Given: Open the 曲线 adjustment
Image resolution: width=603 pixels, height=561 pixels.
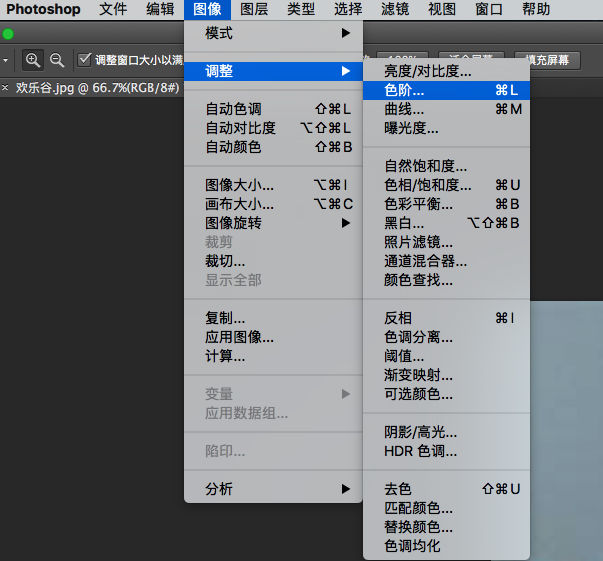Looking at the screenshot, I should (446, 109).
